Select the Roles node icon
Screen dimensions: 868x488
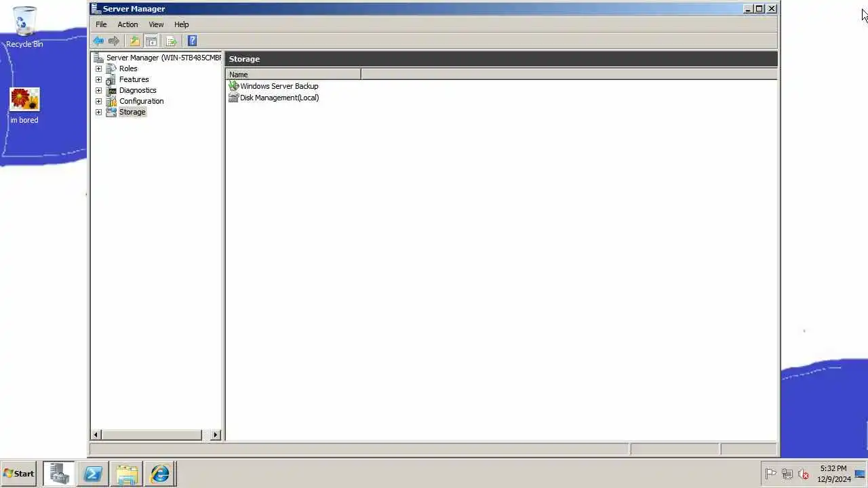click(111, 68)
